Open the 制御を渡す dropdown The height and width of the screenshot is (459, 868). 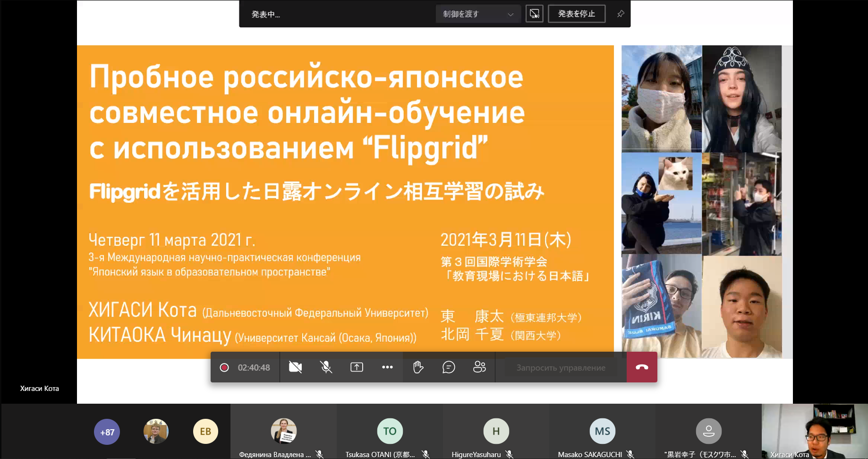tap(478, 14)
